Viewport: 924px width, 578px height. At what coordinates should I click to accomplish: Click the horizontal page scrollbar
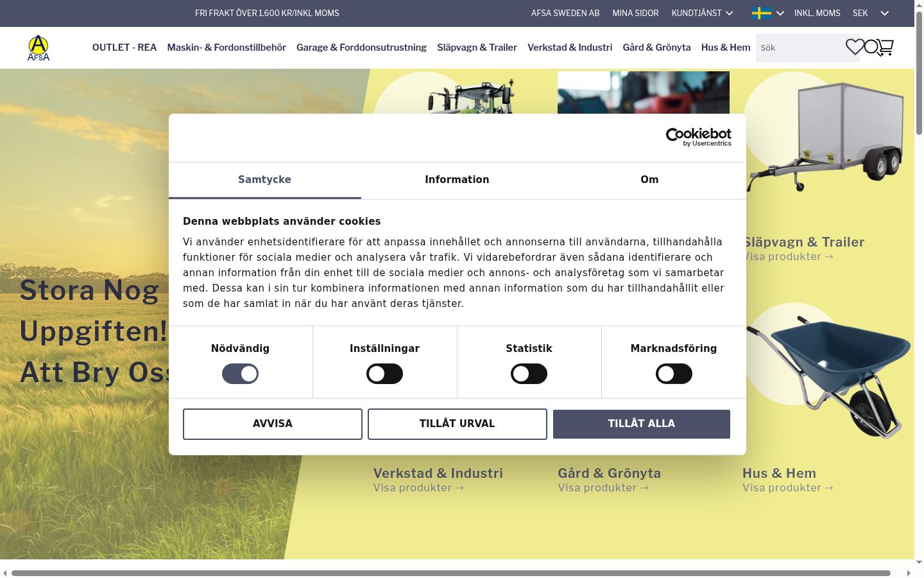click(450, 573)
